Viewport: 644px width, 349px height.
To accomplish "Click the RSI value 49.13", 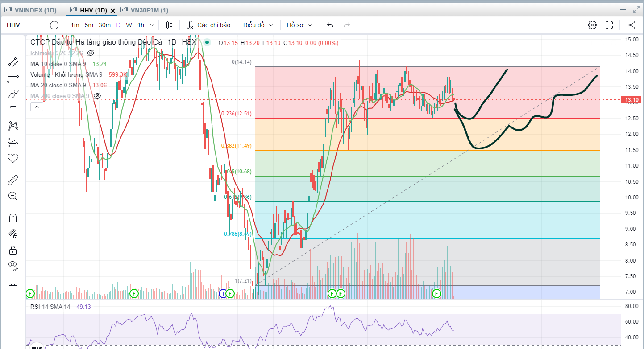I will [84, 307].
